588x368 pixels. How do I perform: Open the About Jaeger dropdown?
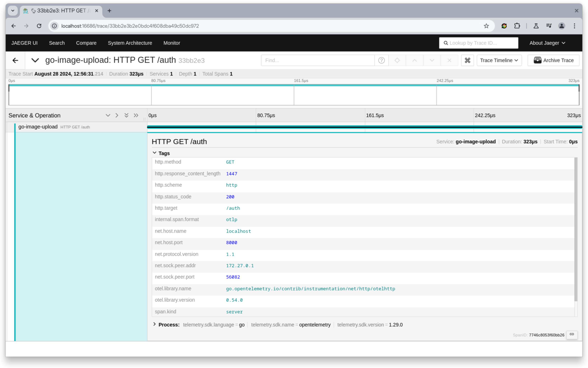pos(546,43)
